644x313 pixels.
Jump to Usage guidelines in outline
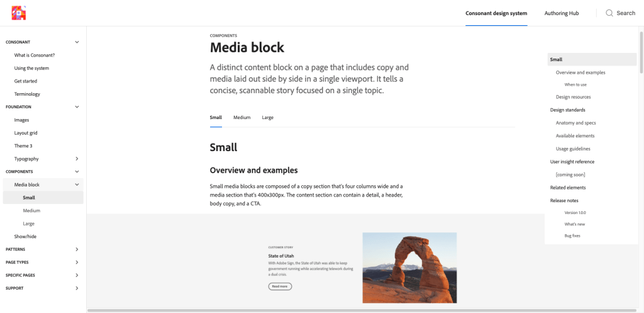point(573,149)
